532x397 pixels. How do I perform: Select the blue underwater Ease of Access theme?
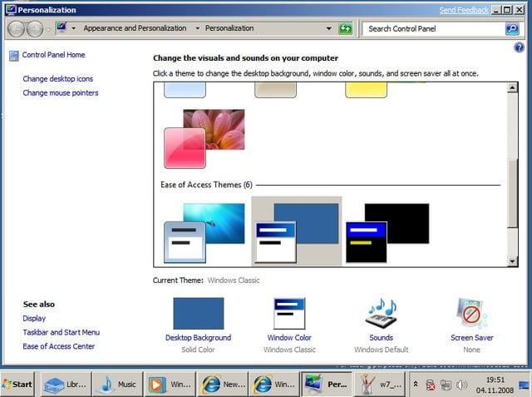pyautogui.click(x=204, y=233)
